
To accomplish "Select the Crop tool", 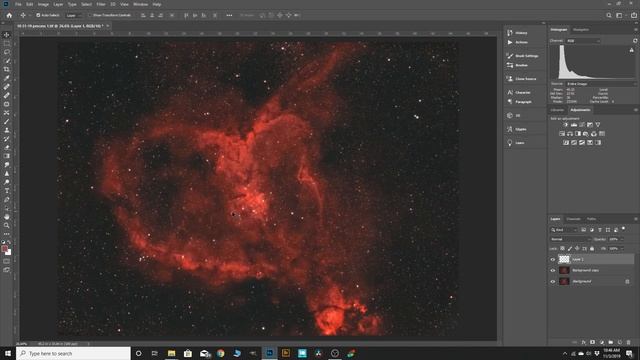I will [x=7, y=69].
